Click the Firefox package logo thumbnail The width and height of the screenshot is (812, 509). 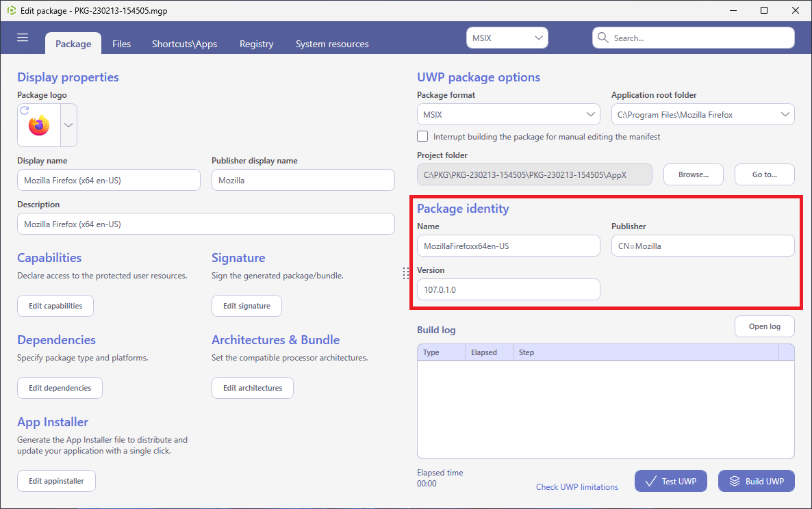click(x=39, y=126)
